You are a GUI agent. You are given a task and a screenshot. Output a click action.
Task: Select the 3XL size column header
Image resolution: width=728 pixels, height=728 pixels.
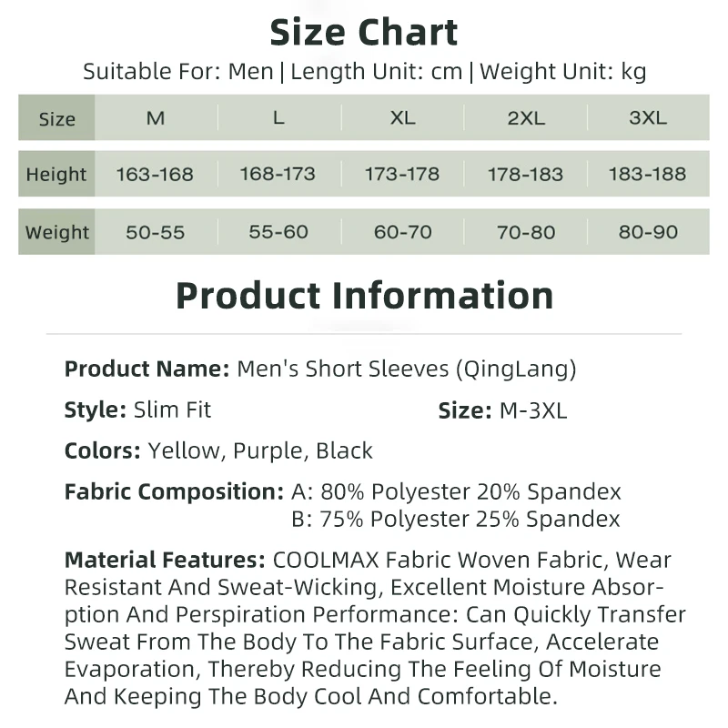[x=648, y=118]
